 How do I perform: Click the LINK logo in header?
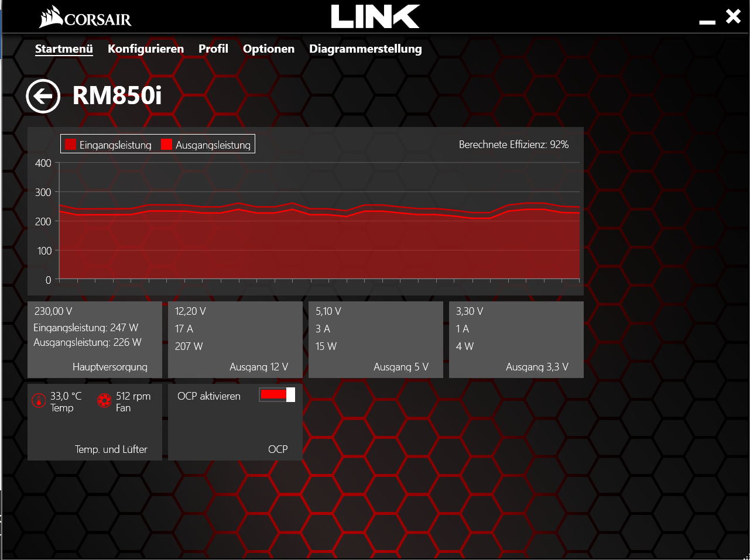tap(375, 16)
